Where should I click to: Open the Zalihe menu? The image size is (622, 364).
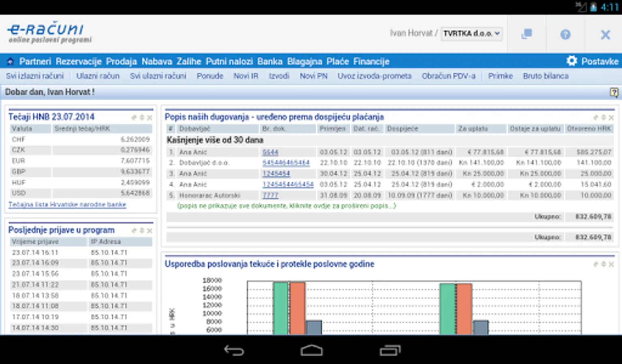pyautogui.click(x=189, y=61)
